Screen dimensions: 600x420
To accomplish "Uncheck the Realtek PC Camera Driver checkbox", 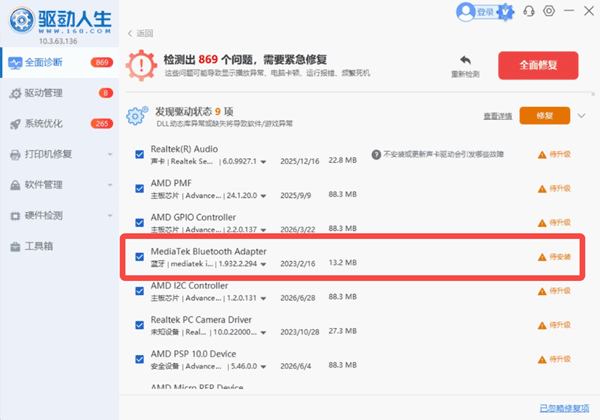I will coord(140,325).
